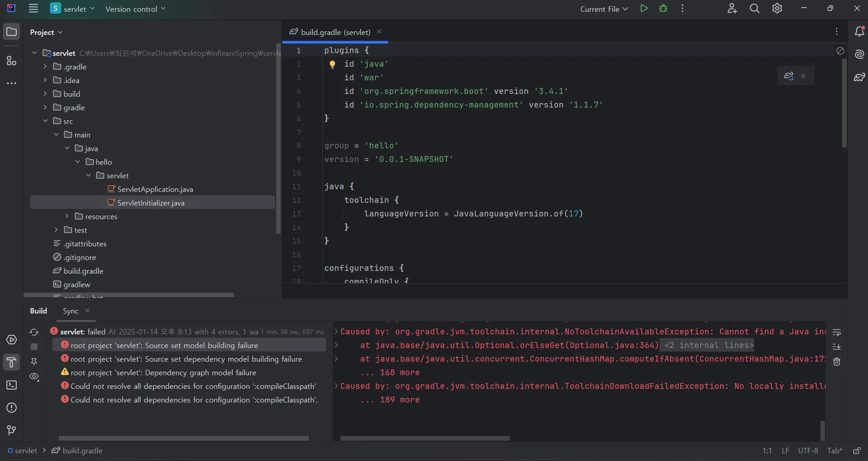Image resolution: width=868 pixels, height=461 pixels.
Task: Open the servlet project dropdown
Action: [73, 9]
